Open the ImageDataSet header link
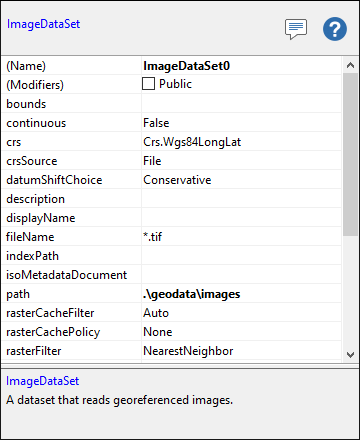 click(x=43, y=24)
